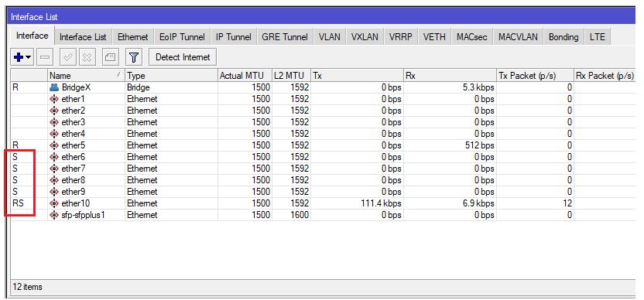Switch to the MACsec tab

tap(472, 37)
